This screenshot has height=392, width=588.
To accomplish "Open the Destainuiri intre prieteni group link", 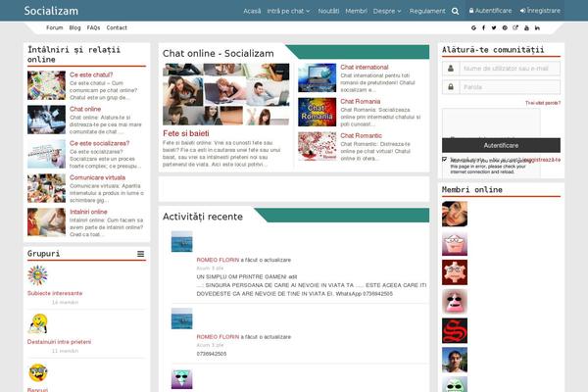I will (59, 342).
